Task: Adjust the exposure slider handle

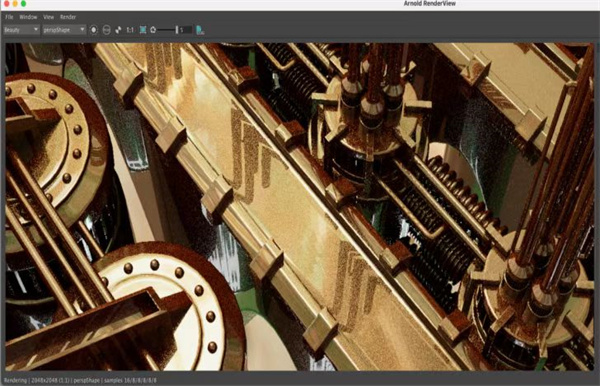Action: pos(176,29)
